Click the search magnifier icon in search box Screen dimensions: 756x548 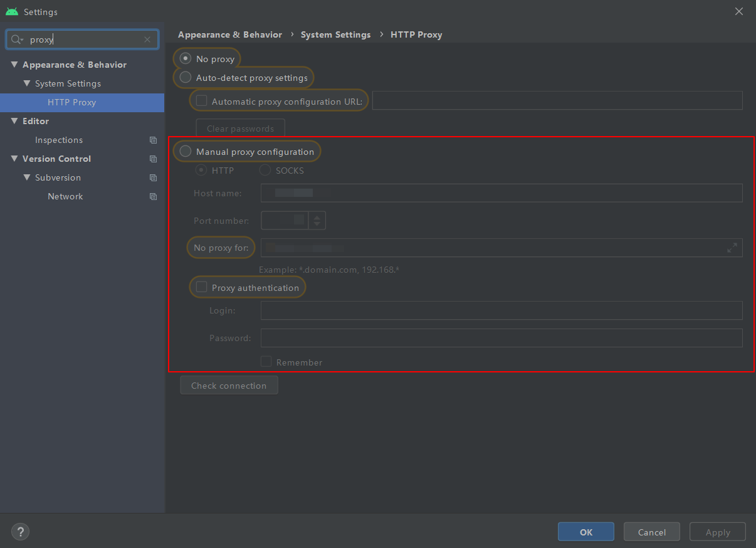pyautogui.click(x=17, y=40)
